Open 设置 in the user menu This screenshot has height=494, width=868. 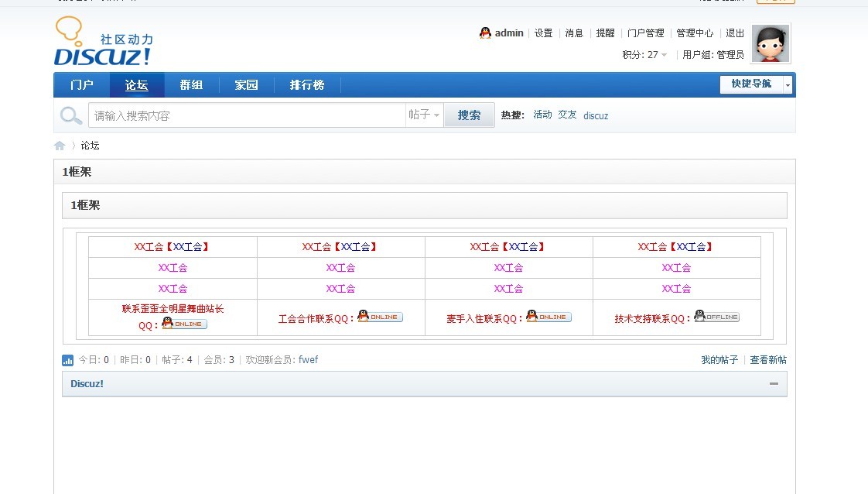pyautogui.click(x=544, y=33)
